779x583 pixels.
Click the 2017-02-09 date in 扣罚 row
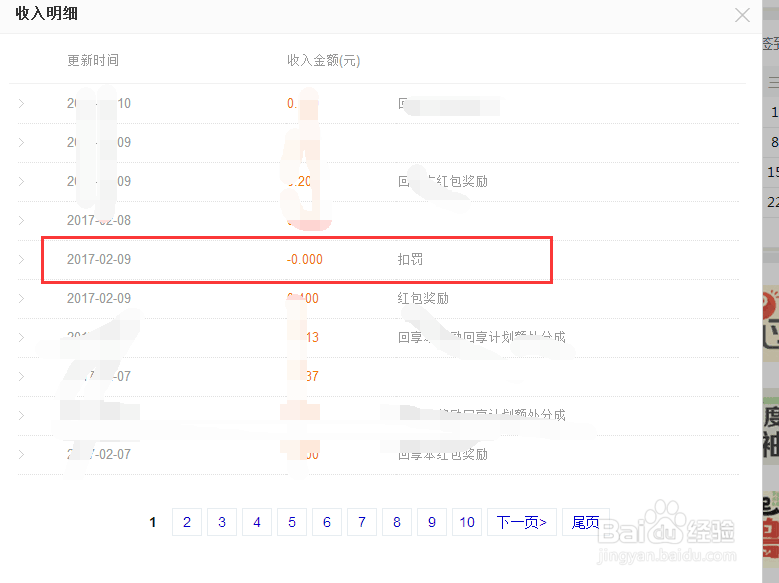click(99, 259)
